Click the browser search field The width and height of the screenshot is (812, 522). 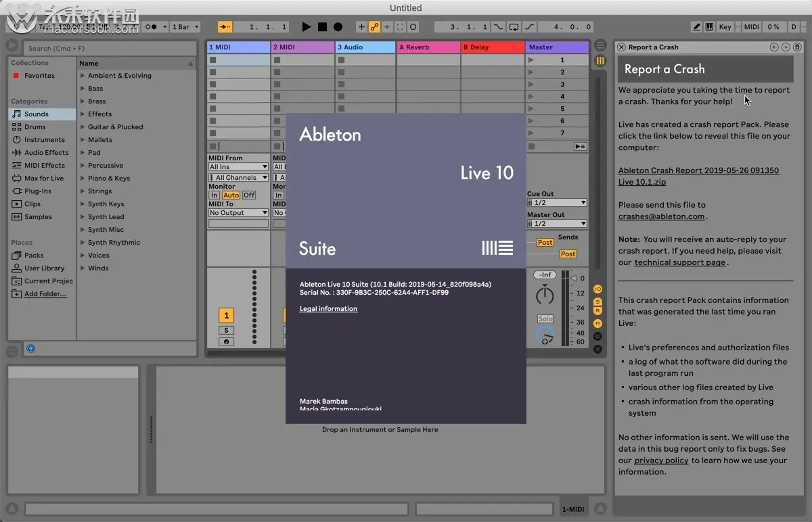click(x=110, y=48)
